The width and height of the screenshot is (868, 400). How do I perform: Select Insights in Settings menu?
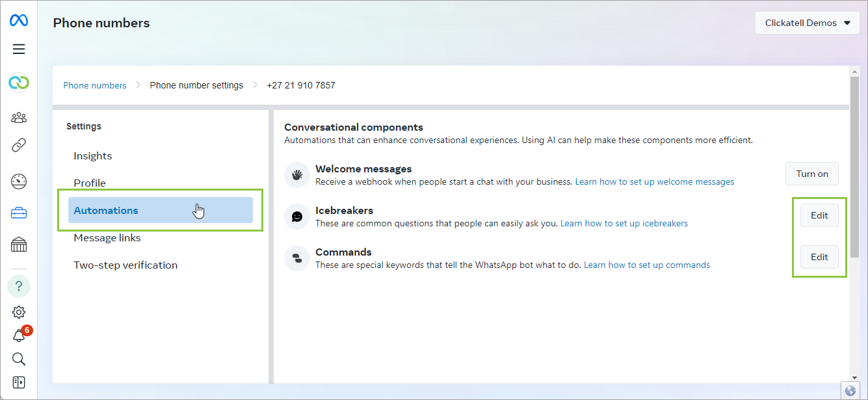click(93, 156)
